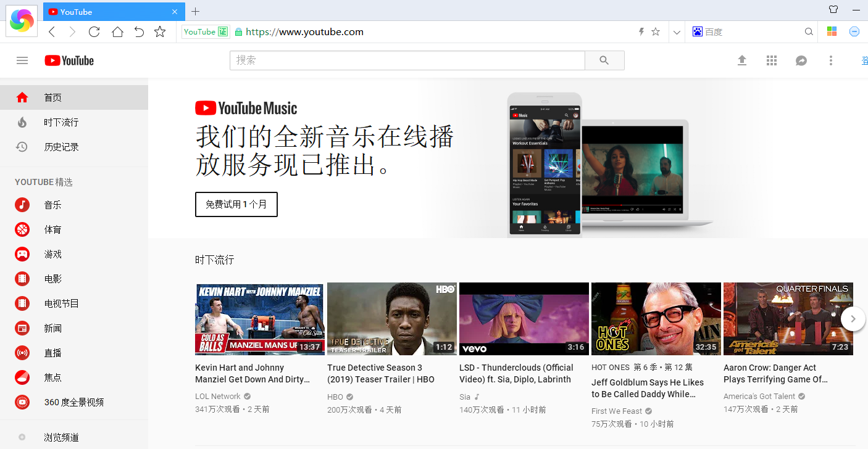Open the vertical three-dot settings menu
This screenshot has height=449, width=868.
pos(831,60)
